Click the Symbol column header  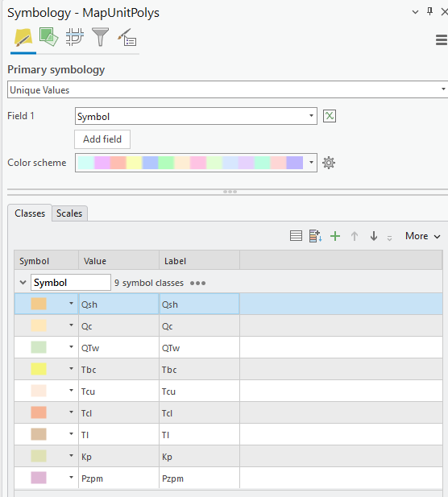47,261
